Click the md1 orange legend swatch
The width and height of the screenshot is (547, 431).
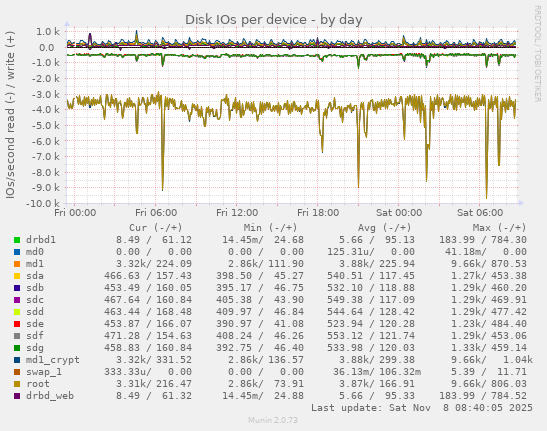pyautogui.click(x=17, y=264)
